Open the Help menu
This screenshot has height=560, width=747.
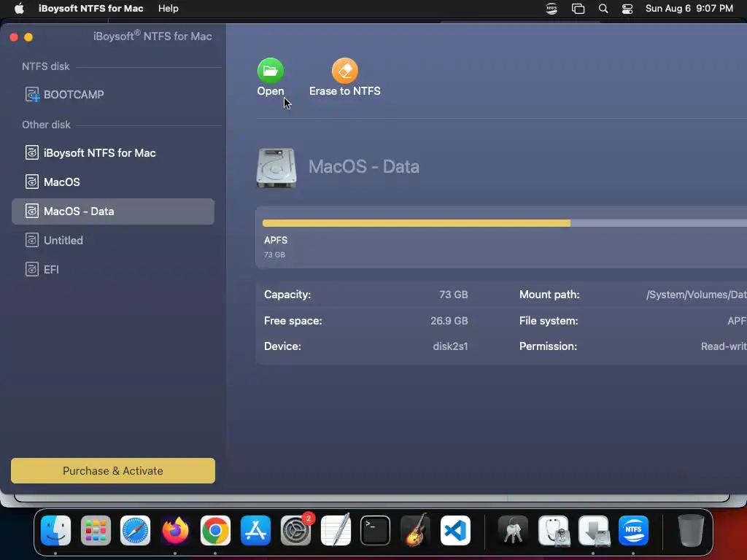169,9
